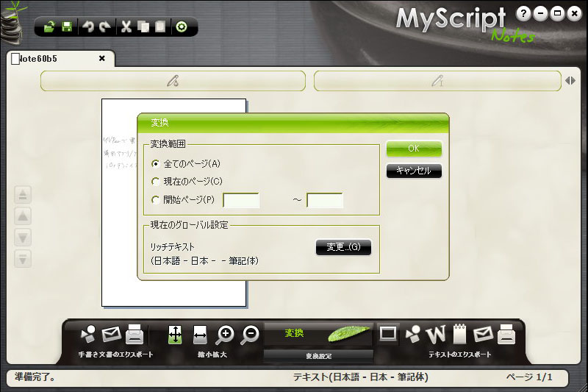Select the left pen input bar
This screenshot has width=588, height=392.
(173, 81)
